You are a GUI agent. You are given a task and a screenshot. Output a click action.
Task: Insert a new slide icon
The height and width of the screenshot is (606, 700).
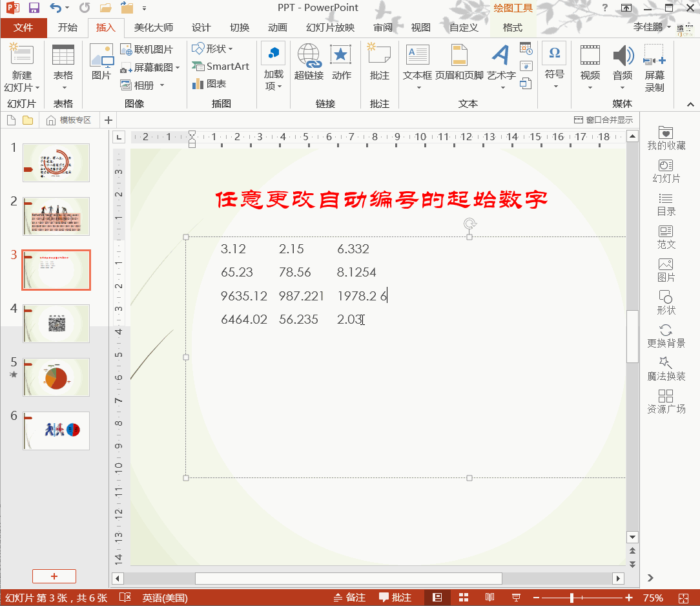tap(21, 56)
